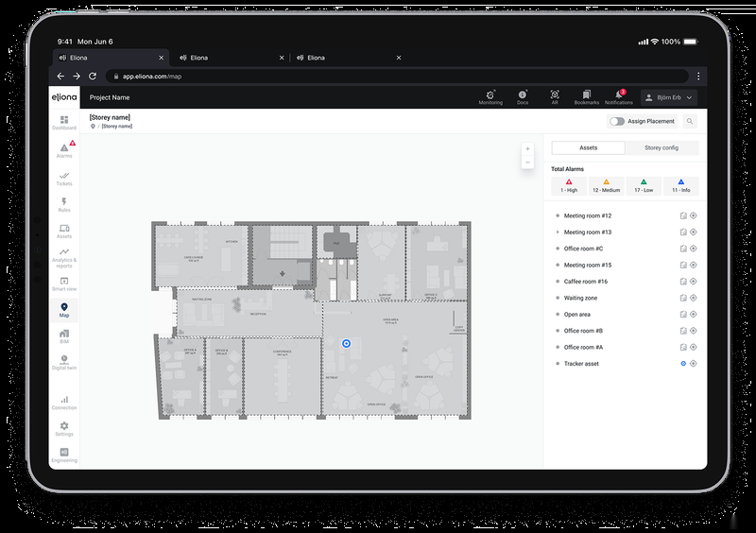Go forward in the browser
The image size is (756, 533).
(77, 77)
